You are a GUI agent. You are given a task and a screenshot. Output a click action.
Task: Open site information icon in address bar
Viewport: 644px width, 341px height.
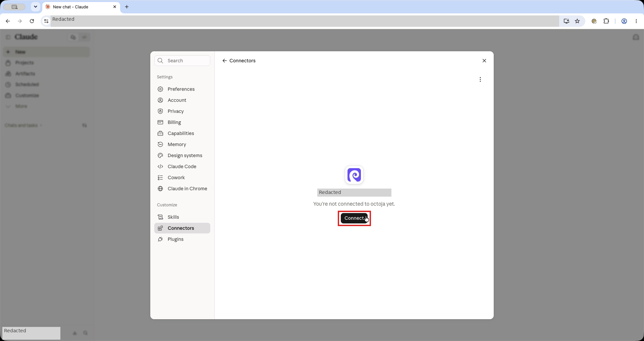pyautogui.click(x=46, y=21)
